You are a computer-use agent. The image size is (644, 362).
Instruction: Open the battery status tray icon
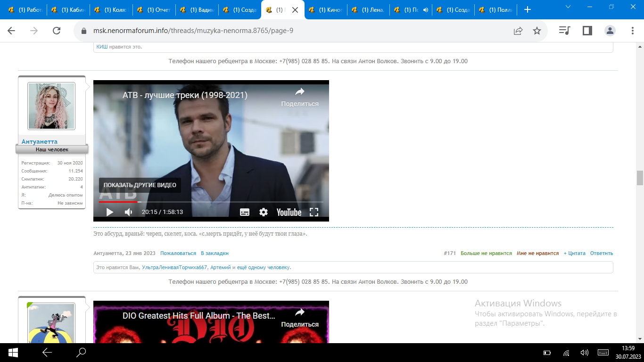coord(547,352)
